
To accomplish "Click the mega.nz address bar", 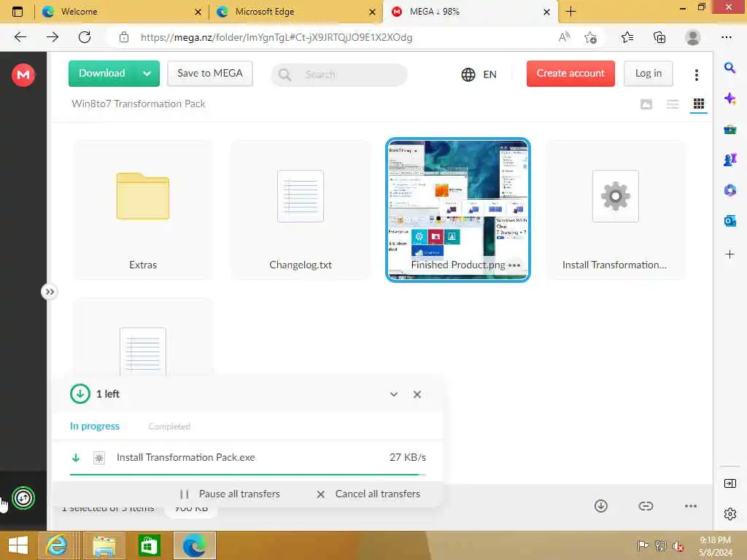I will (276, 37).
